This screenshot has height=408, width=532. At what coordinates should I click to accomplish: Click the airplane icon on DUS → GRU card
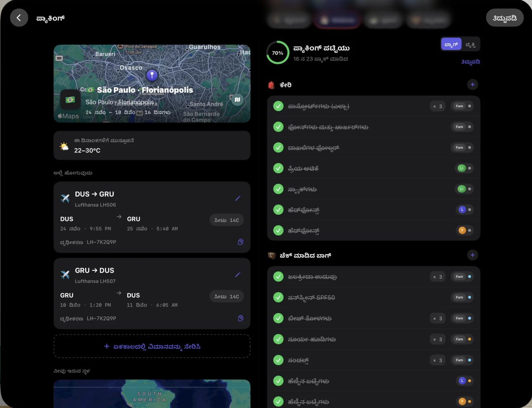pyautogui.click(x=65, y=198)
